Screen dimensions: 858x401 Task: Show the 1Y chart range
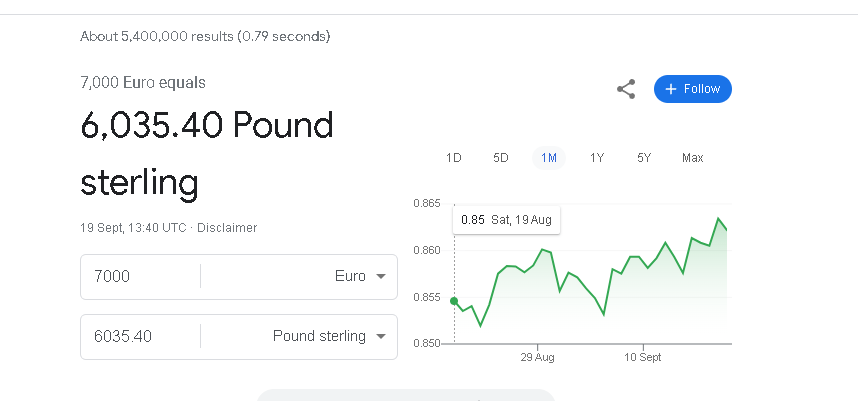pyautogui.click(x=596, y=158)
